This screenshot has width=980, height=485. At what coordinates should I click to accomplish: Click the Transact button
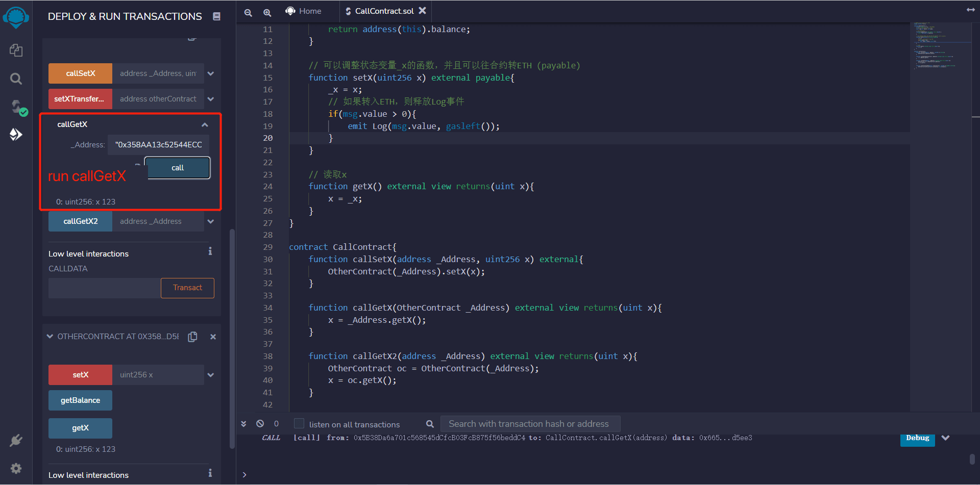click(187, 288)
